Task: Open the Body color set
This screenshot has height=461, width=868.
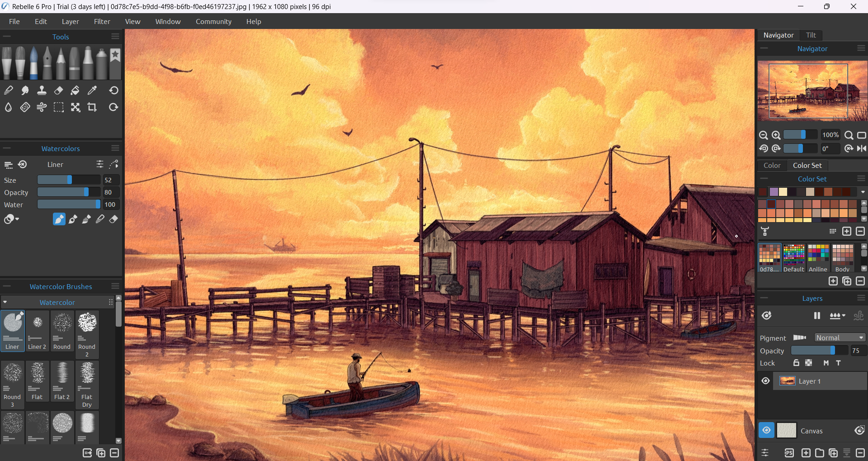Action: tap(842, 257)
